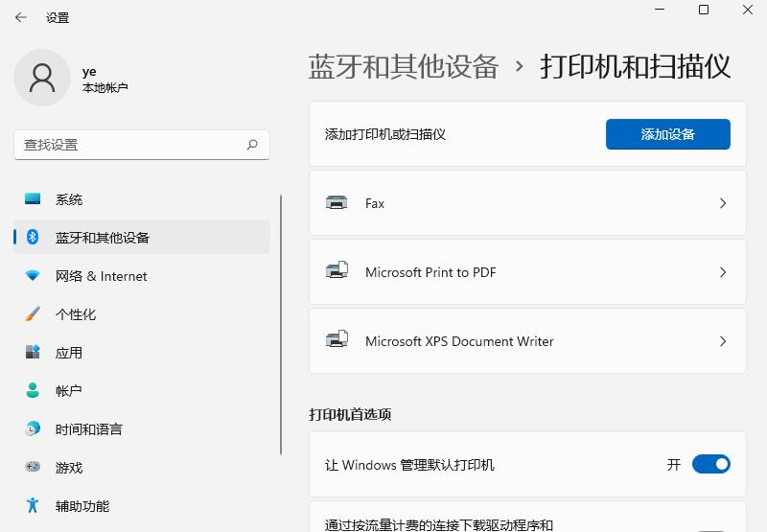Click the user avatar icon for ye
The height and width of the screenshot is (532, 767).
pyautogui.click(x=42, y=79)
